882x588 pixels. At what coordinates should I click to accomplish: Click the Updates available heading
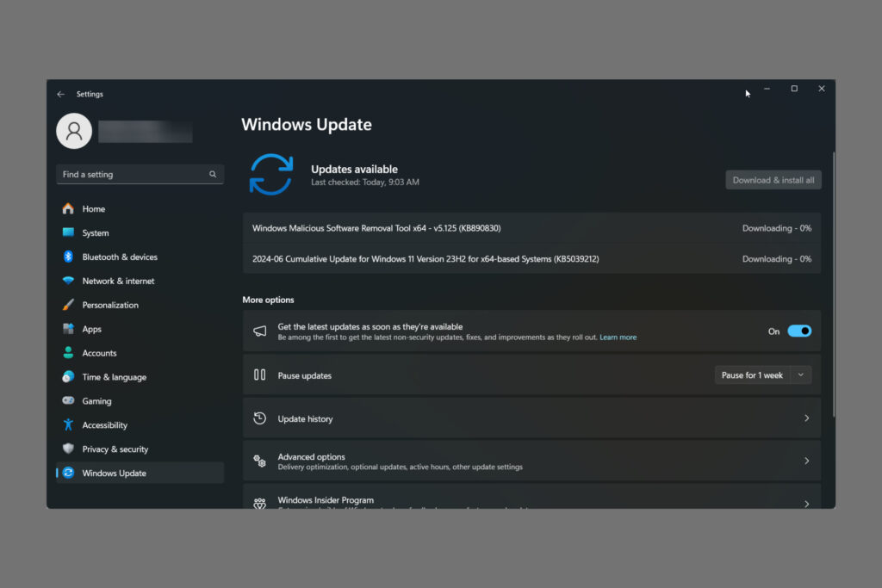pos(354,170)
